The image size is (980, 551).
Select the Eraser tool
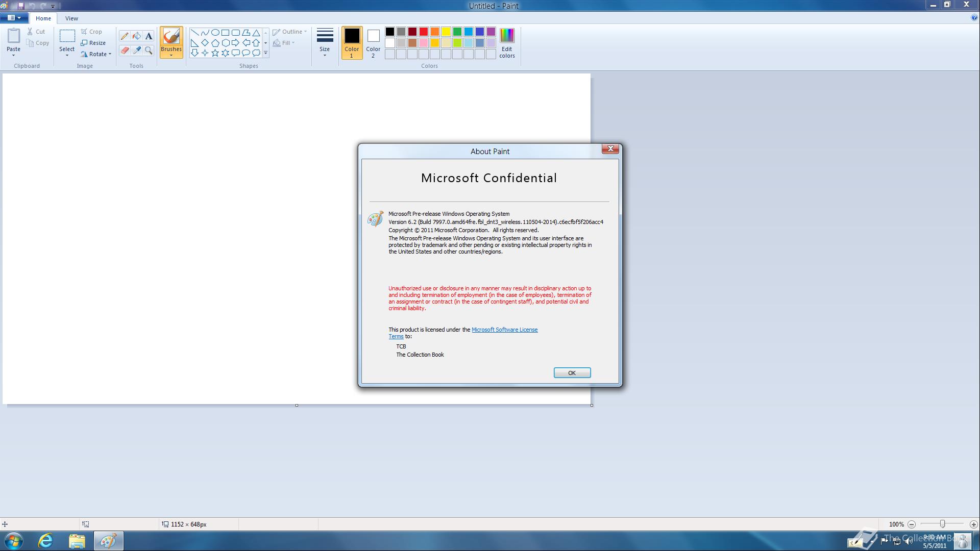[x=125, y=51]
